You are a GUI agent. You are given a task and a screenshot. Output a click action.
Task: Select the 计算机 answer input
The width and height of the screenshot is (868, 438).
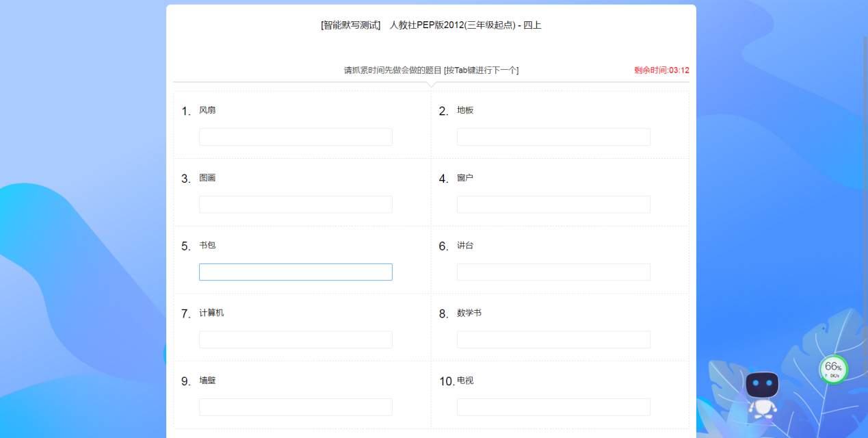(295, 339)
